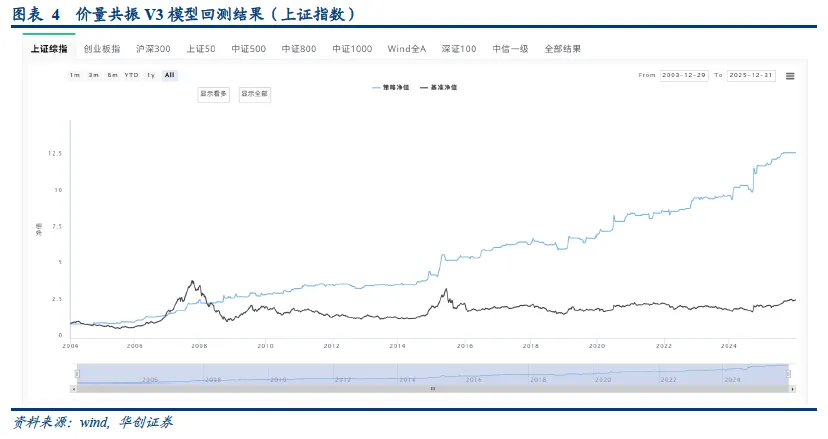Choose the 1y zoom range
Screen dimensions: 828x439
(151, 75)
